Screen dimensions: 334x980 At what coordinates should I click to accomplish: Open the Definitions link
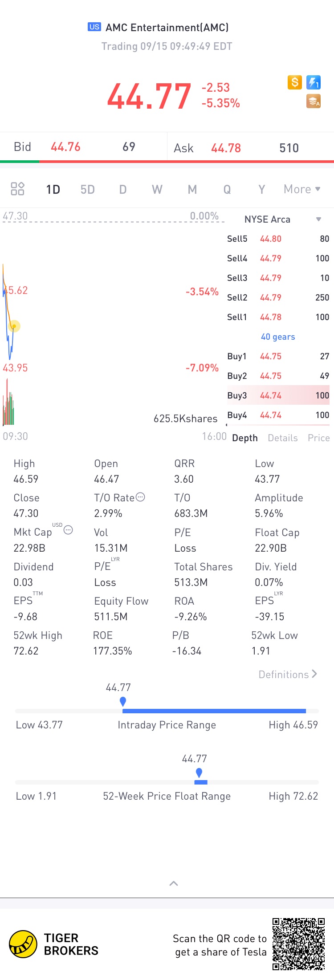[x=288, y=675]
